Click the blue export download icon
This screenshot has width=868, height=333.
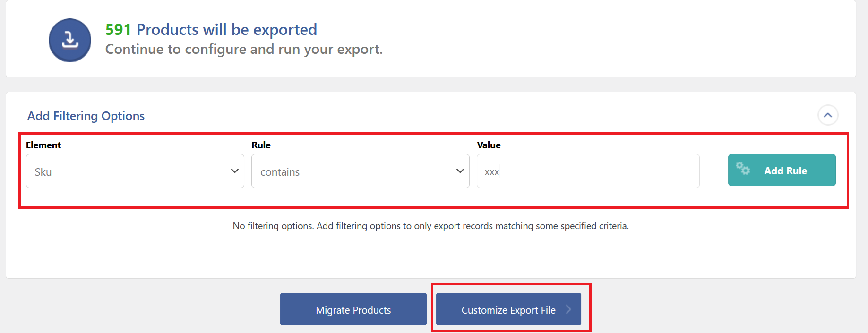(x=70, y=40)
